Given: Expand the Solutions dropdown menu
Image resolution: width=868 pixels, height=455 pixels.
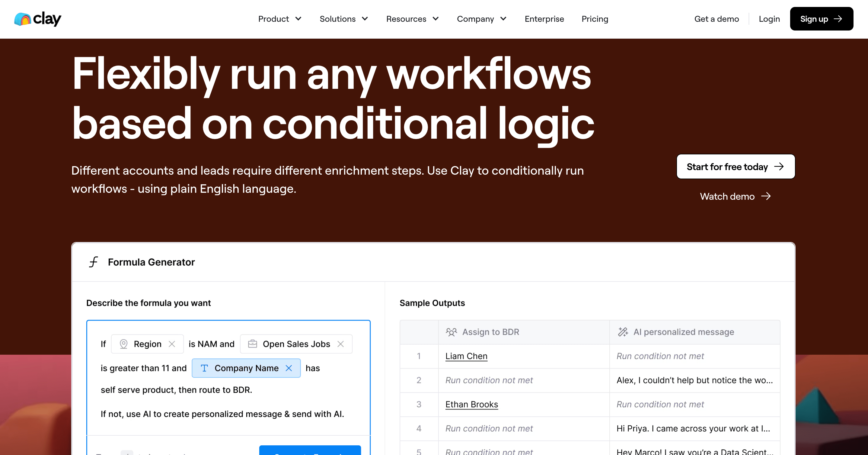Looking at the screenshot, I should click(344, 19).
